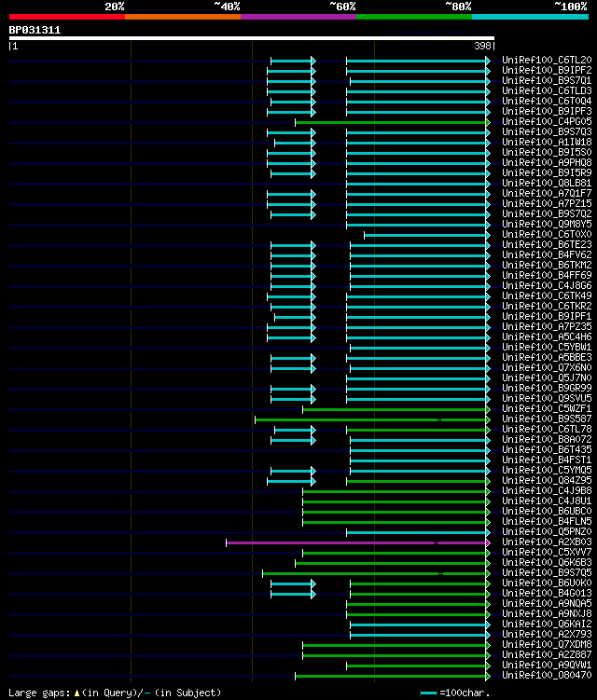Select label UniRef100_B4FV62
This screenshot has width=597, height=700.
click(547, 254)
